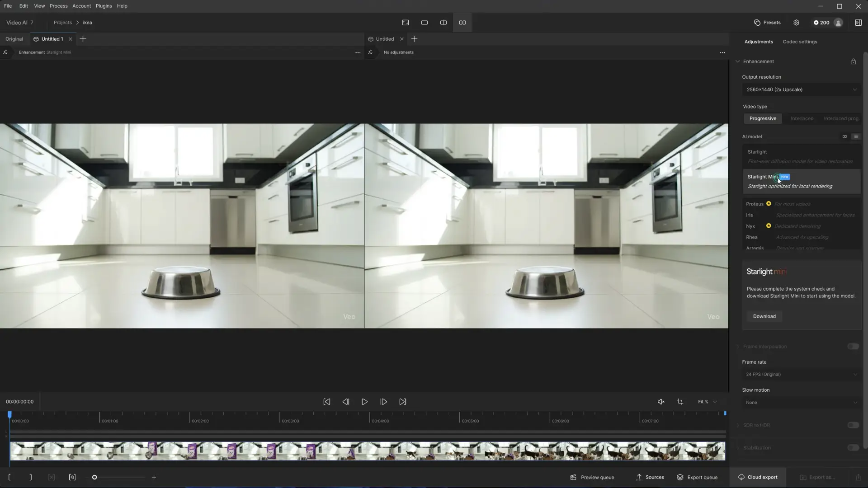Image resolution: width=868 pixels, height=488 pixels.
Task: Turn on the Stabilization toggle
Action: coord(853,448)
